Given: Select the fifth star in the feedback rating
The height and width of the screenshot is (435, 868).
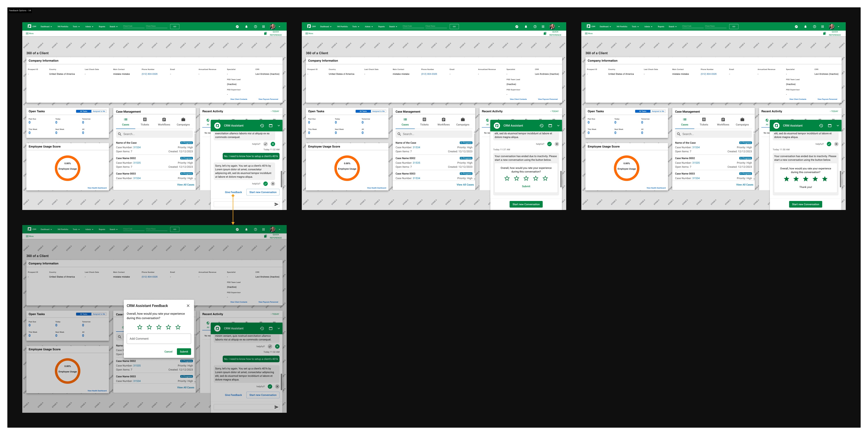Looking at the screenshot, I should point(178,327).
